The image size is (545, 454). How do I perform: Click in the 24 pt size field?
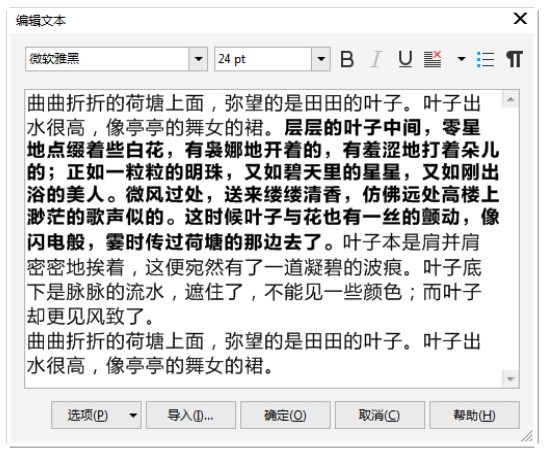pos(263,59)
